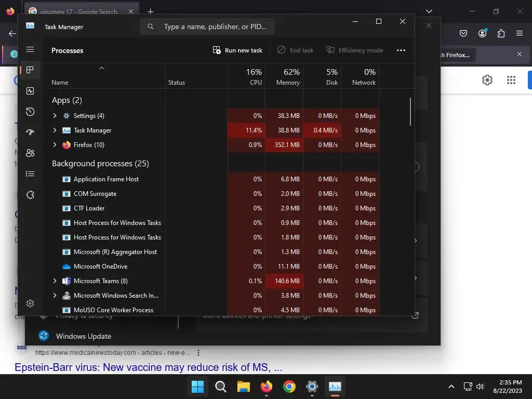Click Microsoft Teams 140.6 MB memory cell
Image resolution: width=532 pixels, height=399 pixels.
[x=284, y=281]
